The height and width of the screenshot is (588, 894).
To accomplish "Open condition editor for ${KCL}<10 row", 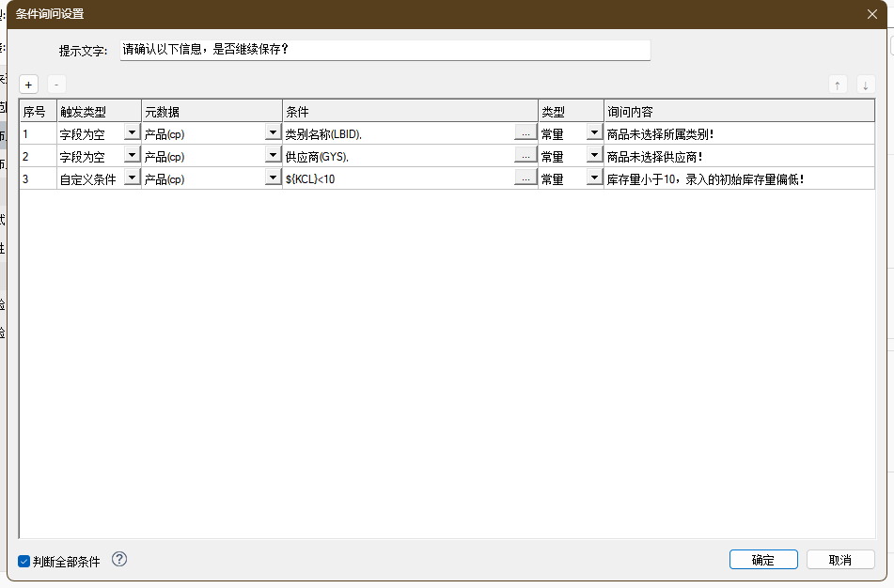I will coord(525,178).
